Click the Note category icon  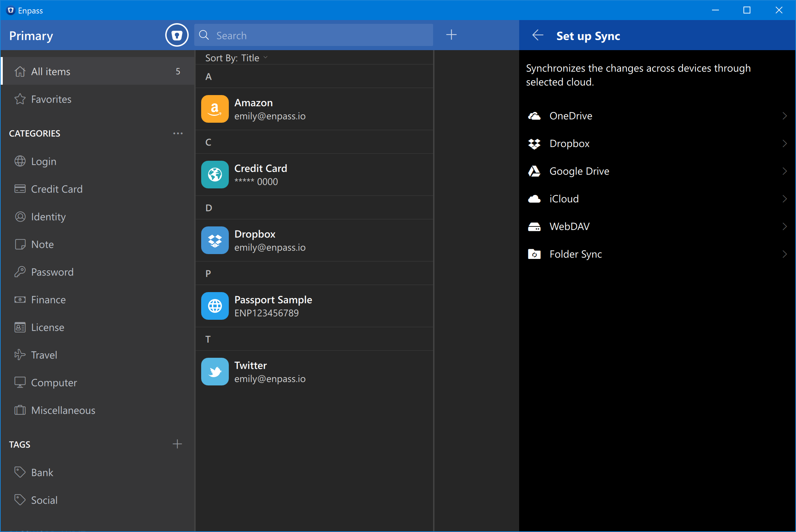click(x=20, y=244)
